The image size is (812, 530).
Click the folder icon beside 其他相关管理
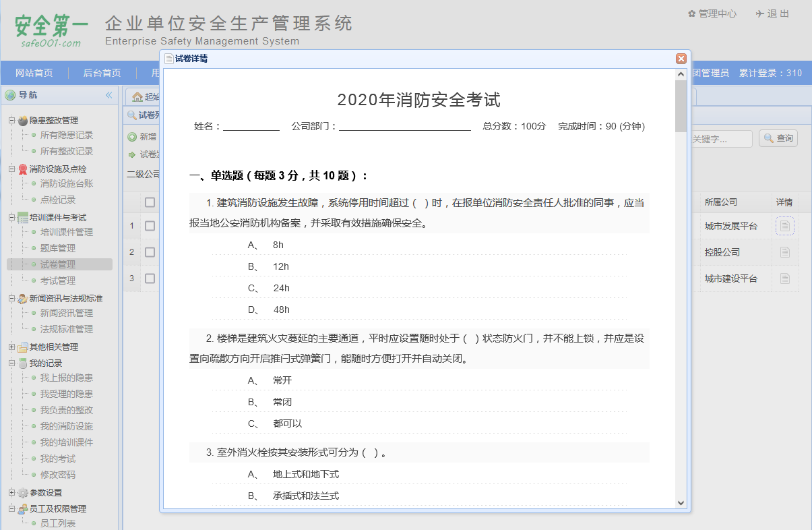[x=23, y=347]
